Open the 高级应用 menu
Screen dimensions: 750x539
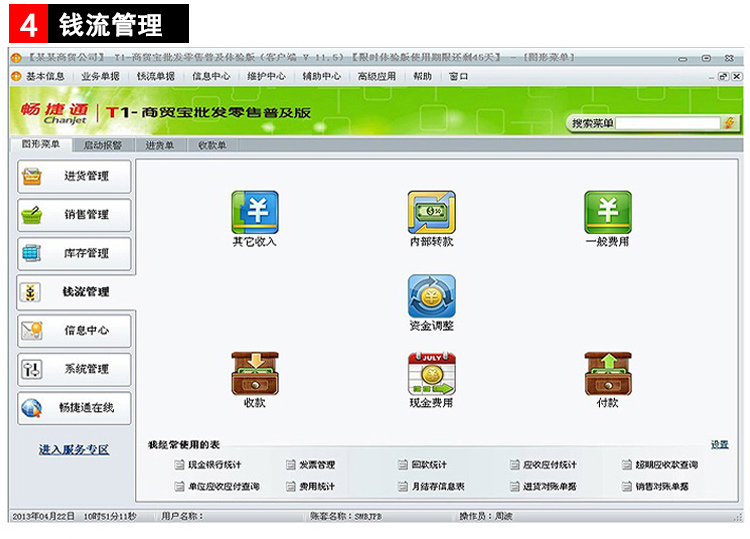(377, 77)
